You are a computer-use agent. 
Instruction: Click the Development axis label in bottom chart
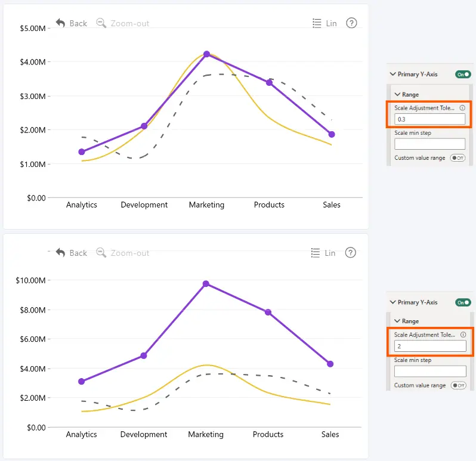pos(144,434)
